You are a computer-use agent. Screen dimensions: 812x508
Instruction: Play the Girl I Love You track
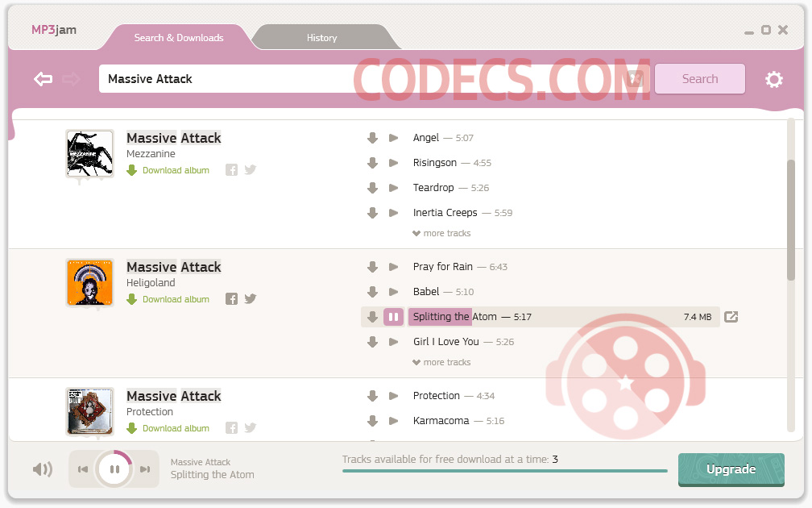pyautogui.click(x=394, y=342)
